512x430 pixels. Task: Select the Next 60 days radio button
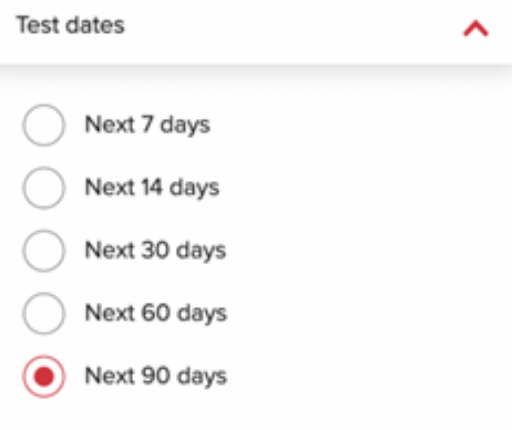click(x=44, y=313)
